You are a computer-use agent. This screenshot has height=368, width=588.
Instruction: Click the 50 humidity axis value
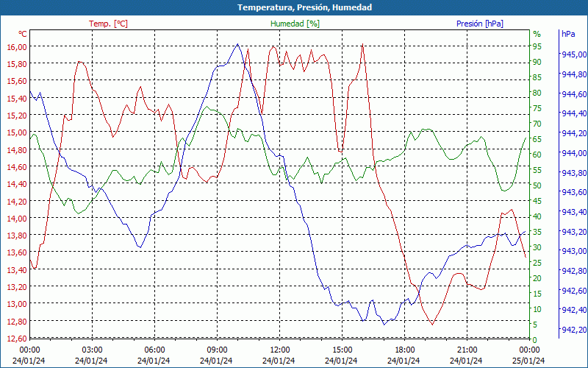point(537,185)
